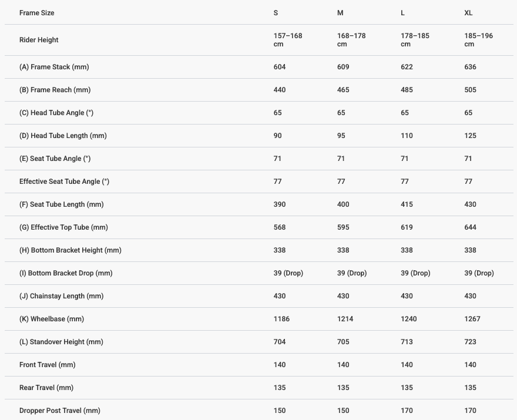Click the (K) Wheelbase row label
This screenshot has width=517, height=420.
pyautogui.click(x=52, y=319)
